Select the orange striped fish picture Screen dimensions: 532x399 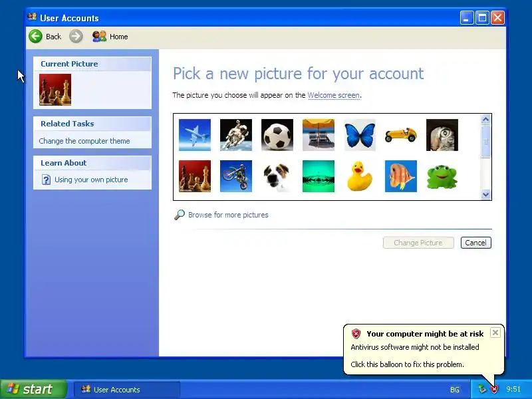pos(401,176)
